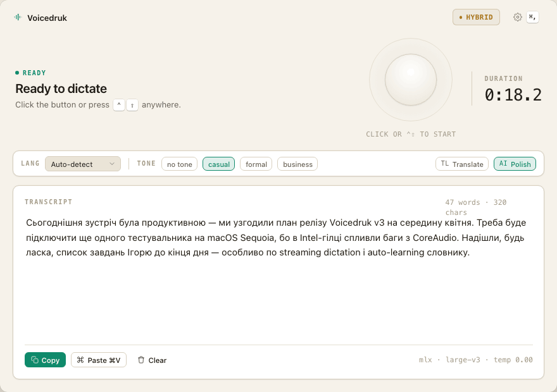
Task: Open settings via the gear icon
Action: pos(517,17)
